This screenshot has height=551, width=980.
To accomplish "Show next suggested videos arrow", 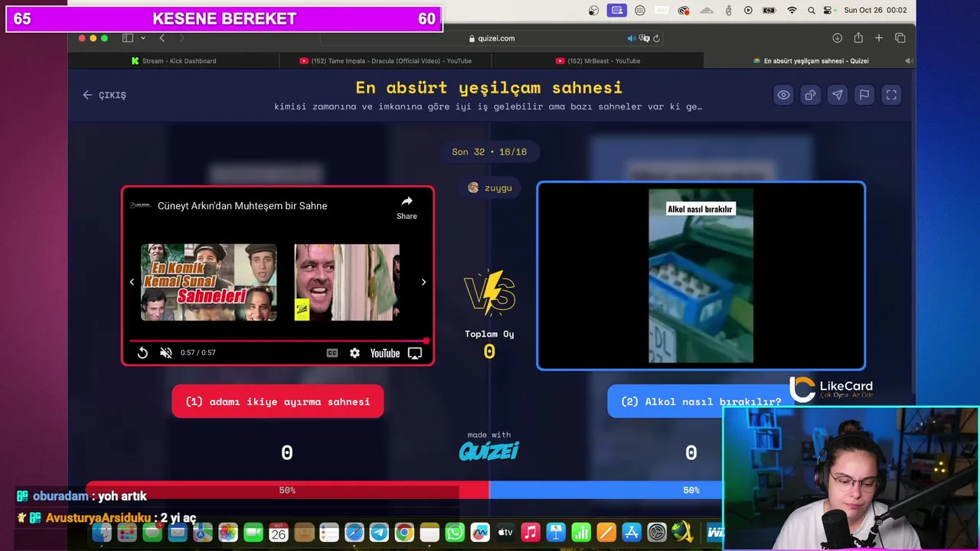I will click(423, 282).
